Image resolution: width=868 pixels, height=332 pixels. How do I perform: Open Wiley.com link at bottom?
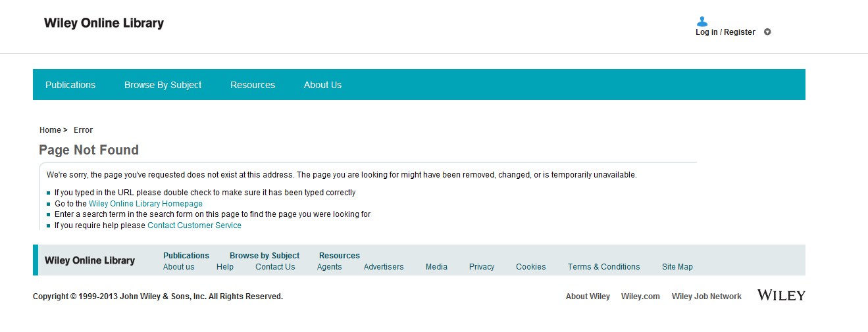click(x=640, y=296)
